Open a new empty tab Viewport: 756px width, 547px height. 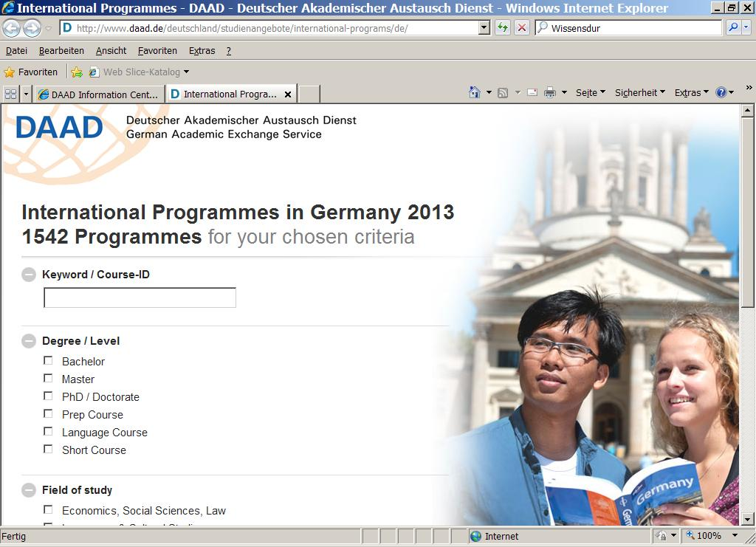[309, 94]
